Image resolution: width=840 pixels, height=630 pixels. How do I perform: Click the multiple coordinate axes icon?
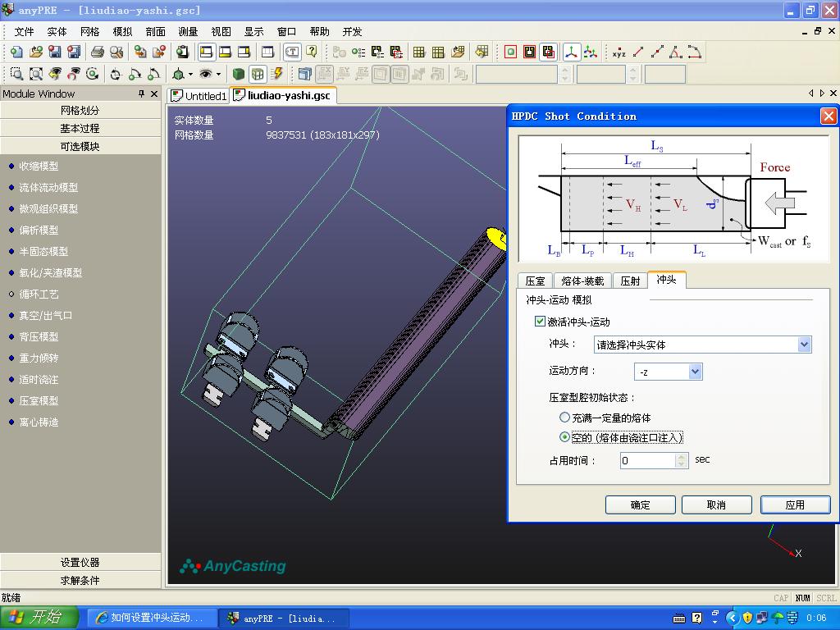tap(591, 52)
